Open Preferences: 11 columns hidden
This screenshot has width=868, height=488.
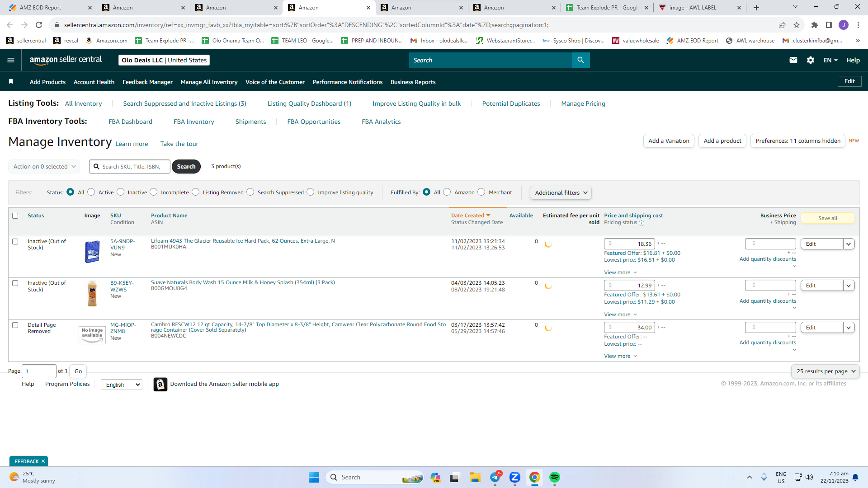pos(798,141)
